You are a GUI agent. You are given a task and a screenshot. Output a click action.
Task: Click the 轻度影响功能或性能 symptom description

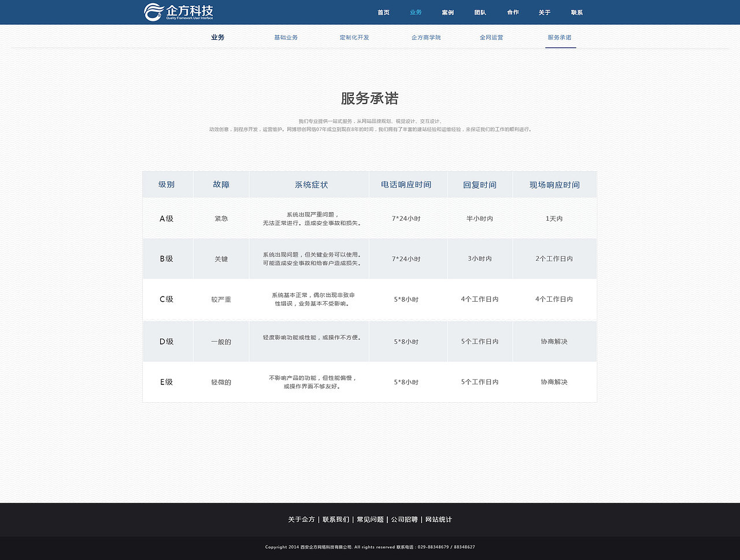312,338
